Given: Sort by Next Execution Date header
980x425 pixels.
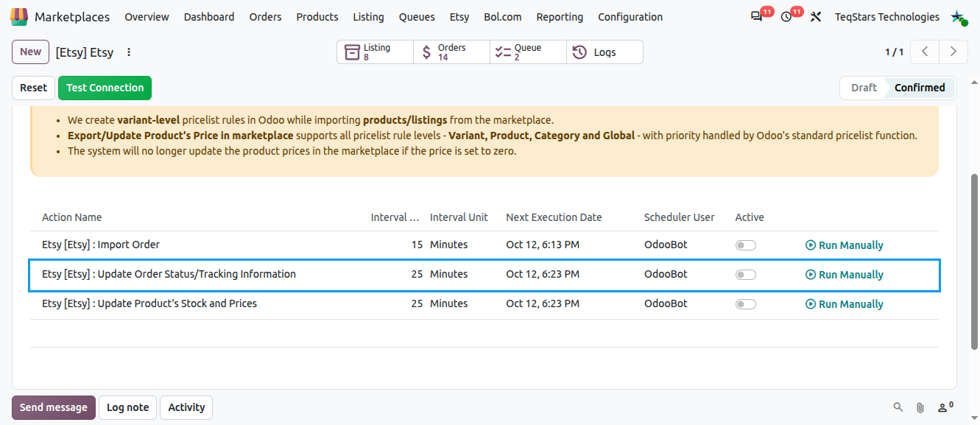Looking at the screenshot, I should coord(554,217).
